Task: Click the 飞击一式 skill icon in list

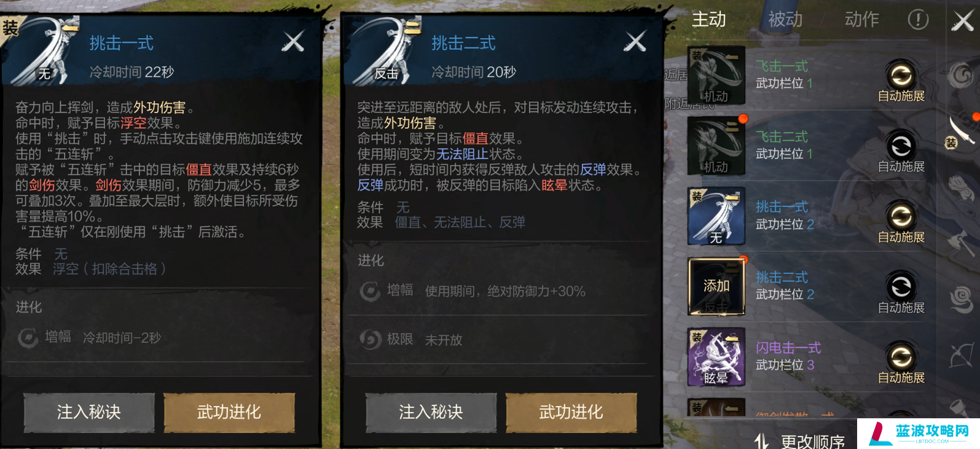Action: point(716,76)
